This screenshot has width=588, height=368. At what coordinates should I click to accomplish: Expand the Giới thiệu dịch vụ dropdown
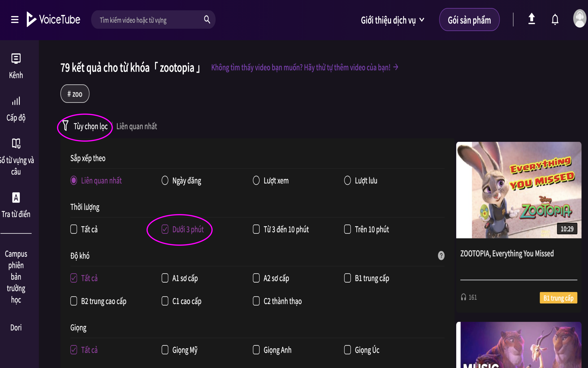[392, 20]
